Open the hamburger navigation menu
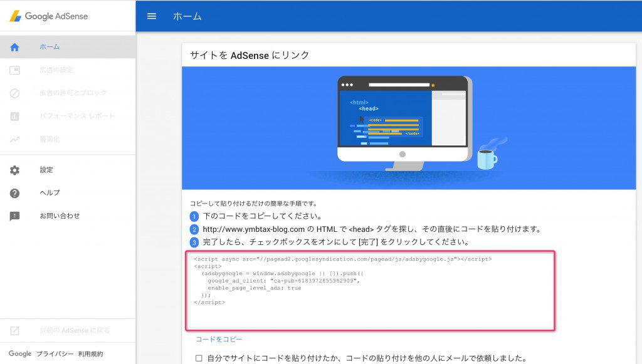642x364 pixels. [152, 16]
